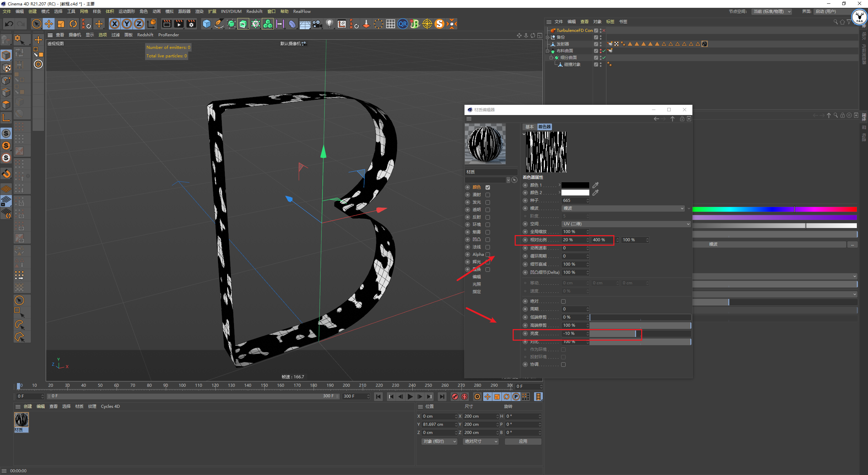Screen dimensions: 868x475
Task: Open the 对象 (相对) coordinate dropdown
Action: coord(439,441)
